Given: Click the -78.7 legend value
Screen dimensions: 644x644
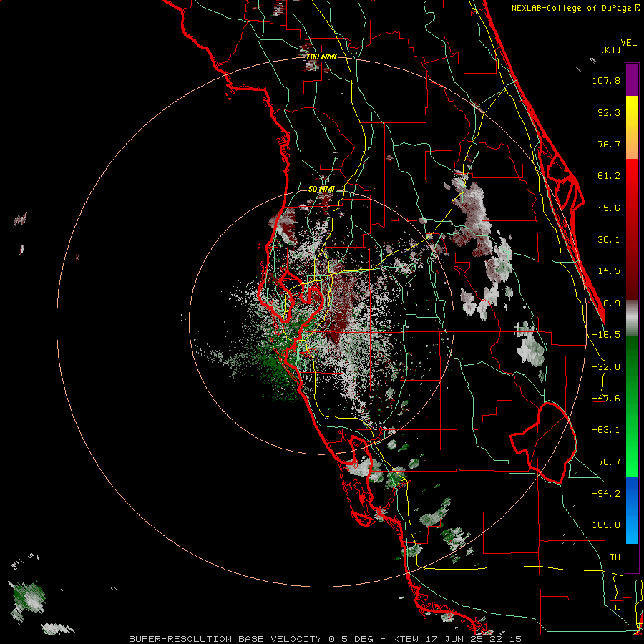Looking at the screenshot, I should (606, 462).
